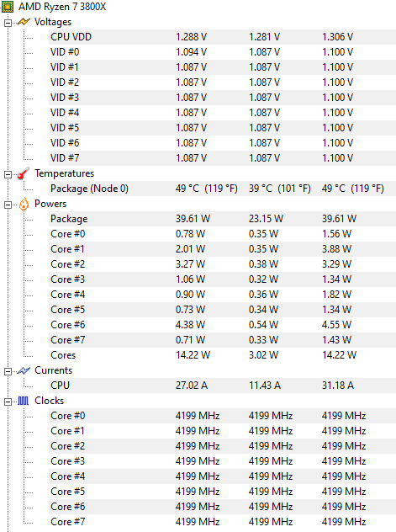The image size is (396, 532).
Task: Select the VID #3 row
Action: point(222,98)
